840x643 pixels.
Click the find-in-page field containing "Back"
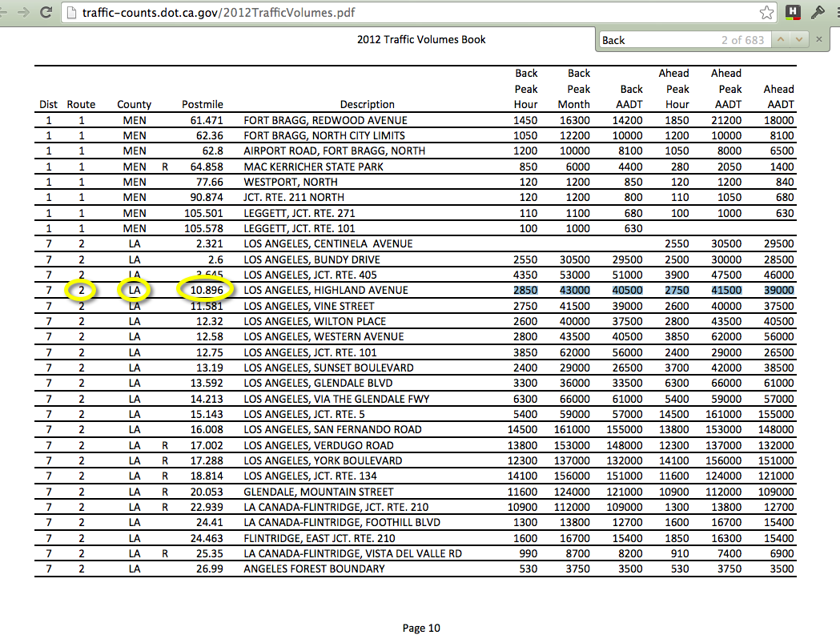point(657,39)
